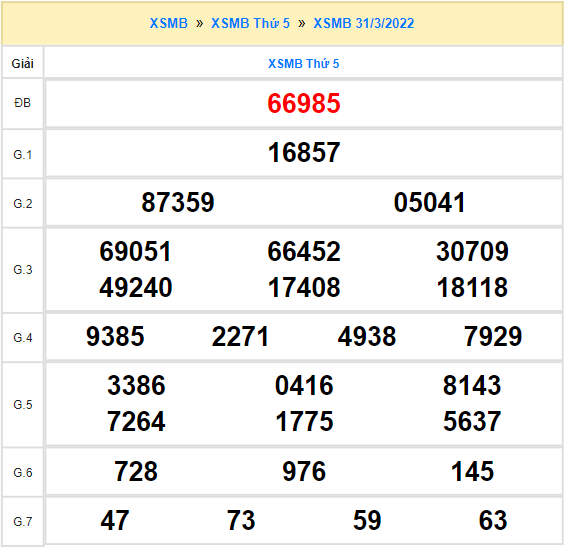Screen dimensions: 564x548
Task: Select the G.2 number 05041
Action: [429, 202]
